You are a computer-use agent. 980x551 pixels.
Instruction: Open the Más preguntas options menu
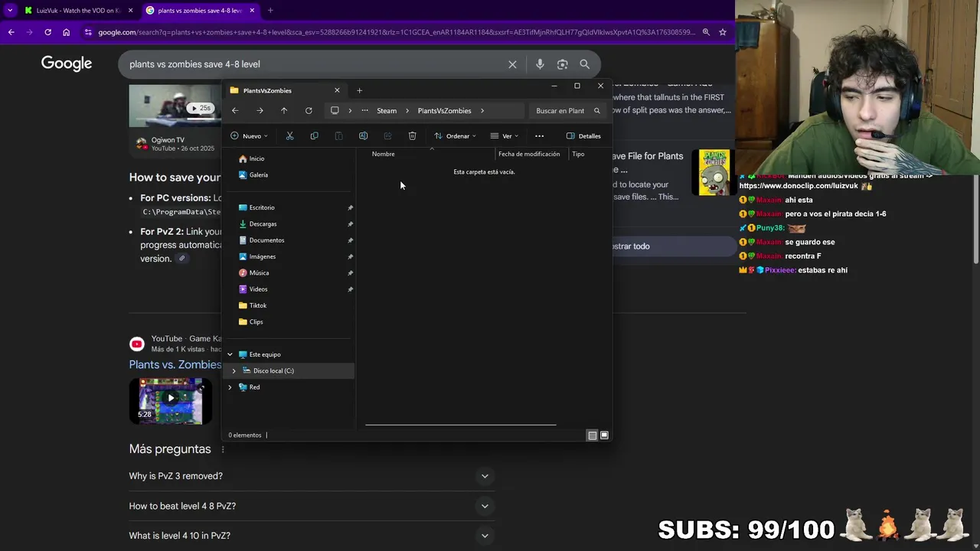223,449
